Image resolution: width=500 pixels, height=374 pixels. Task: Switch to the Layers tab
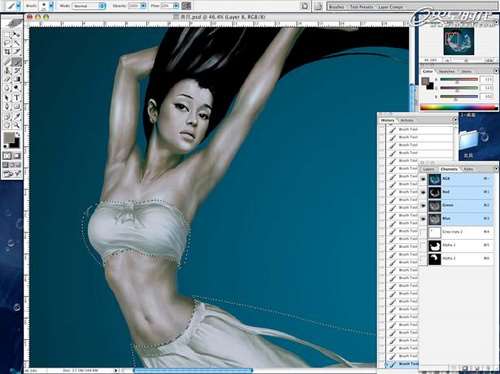tap(429, 169)
